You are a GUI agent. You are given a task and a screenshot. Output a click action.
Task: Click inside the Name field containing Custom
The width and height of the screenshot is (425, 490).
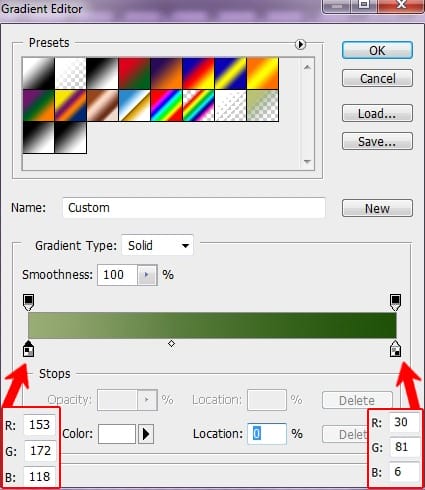point(194,208)
